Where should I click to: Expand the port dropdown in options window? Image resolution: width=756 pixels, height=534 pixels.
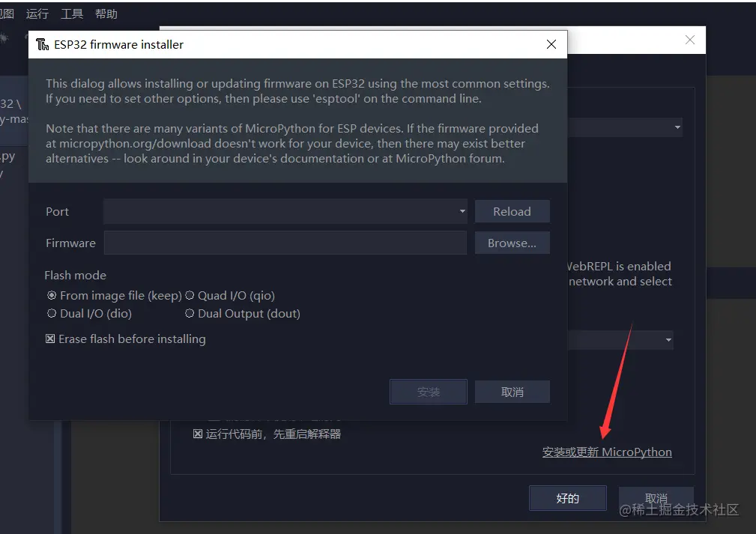[668, 340]
